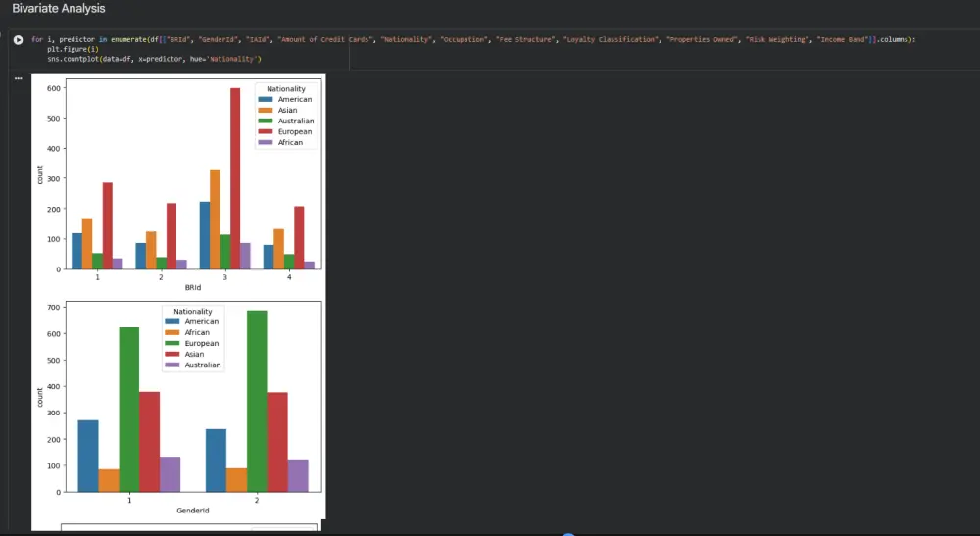Screen dimensions: 980x536
Task: Click the 700 tick label on GenderId chart
Action: click(54, 308)
